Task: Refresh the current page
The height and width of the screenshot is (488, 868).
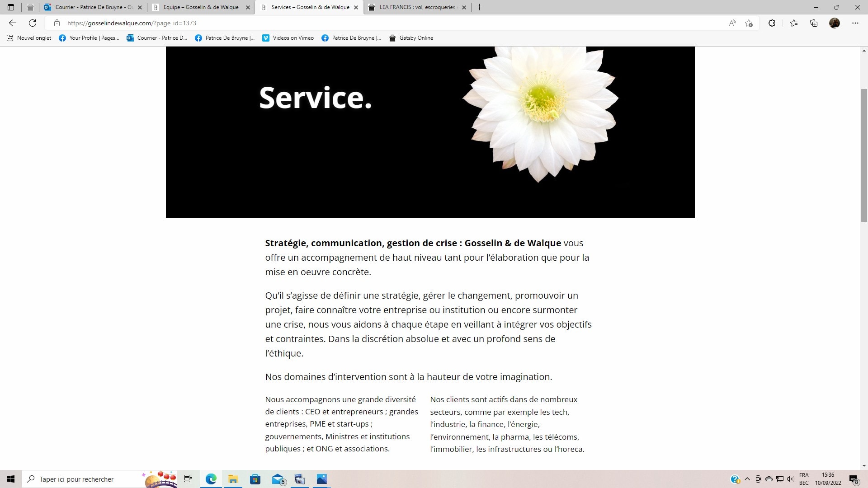Action: point(33,23)
